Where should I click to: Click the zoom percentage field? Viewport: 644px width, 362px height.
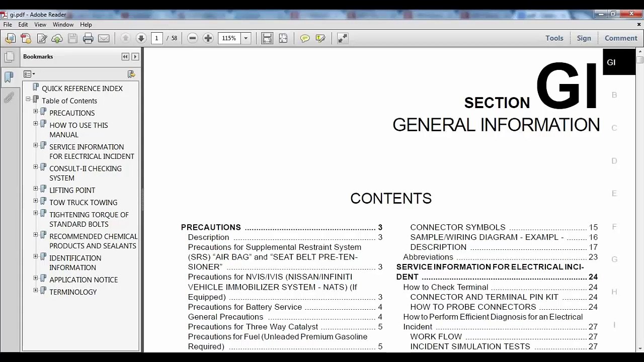point(229,38)
